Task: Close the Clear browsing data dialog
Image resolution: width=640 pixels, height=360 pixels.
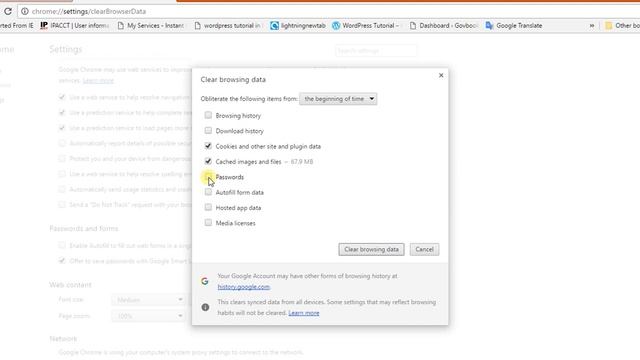Action: click(441, 75)
